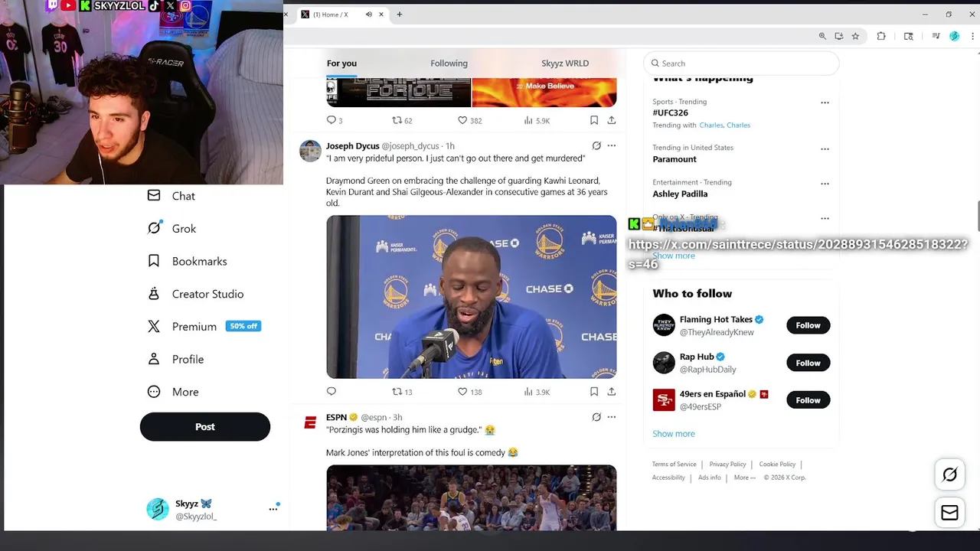Open the #UFC326 trending topic
The height and width of the screenshot is (551, 980).
pos(670,112)
